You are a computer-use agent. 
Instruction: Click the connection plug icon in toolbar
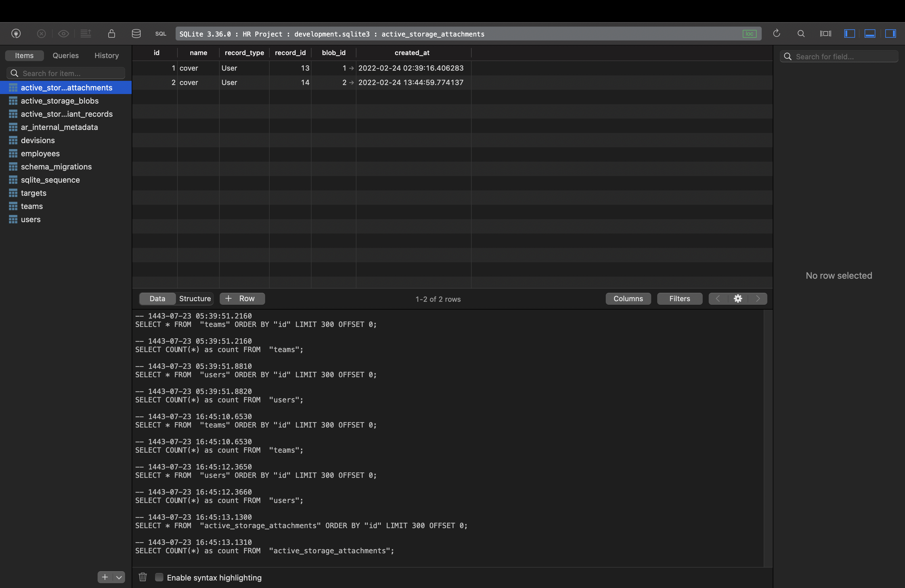[16, 34]
